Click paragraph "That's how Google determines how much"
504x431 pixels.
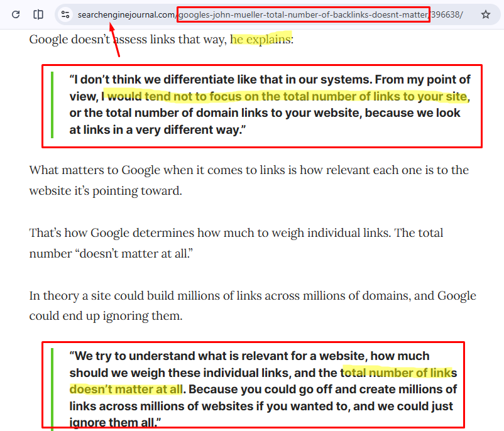click(x=236, y=243)
